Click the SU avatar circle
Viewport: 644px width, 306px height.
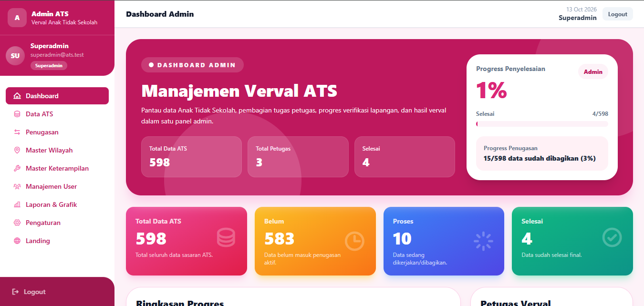click(x=15, y=56)
